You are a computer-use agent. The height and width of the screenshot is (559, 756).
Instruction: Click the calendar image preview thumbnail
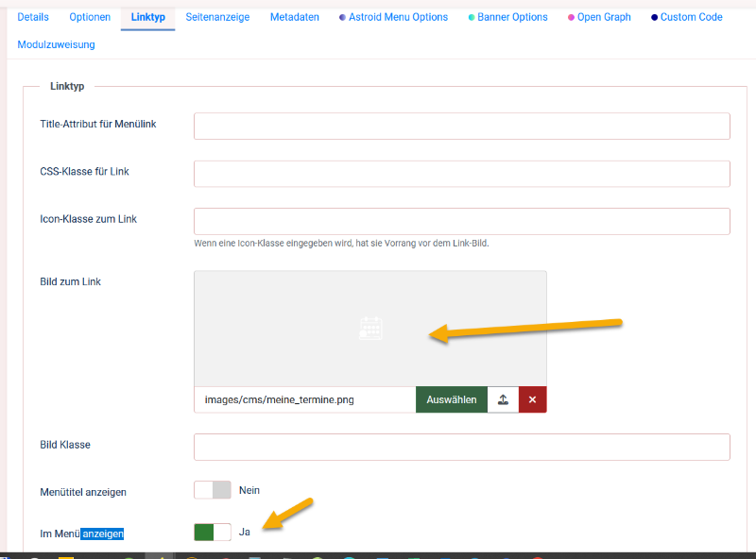click(x=370, y=329)
